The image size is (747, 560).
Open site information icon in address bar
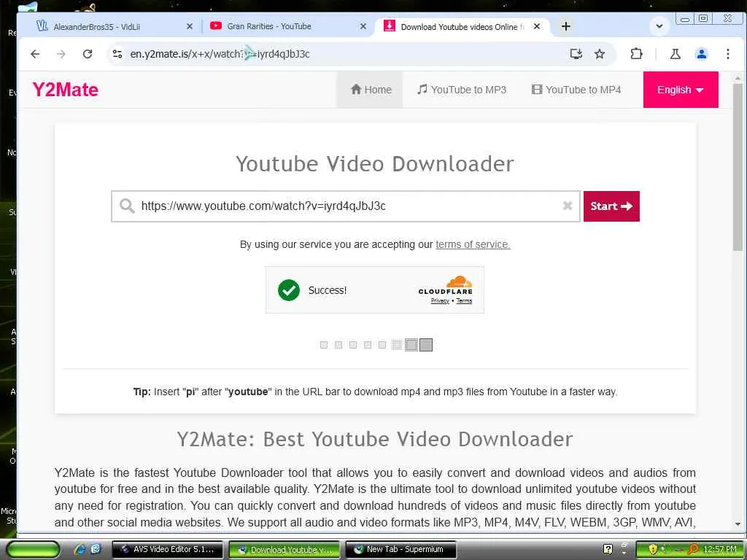click(x=117, y=54)
